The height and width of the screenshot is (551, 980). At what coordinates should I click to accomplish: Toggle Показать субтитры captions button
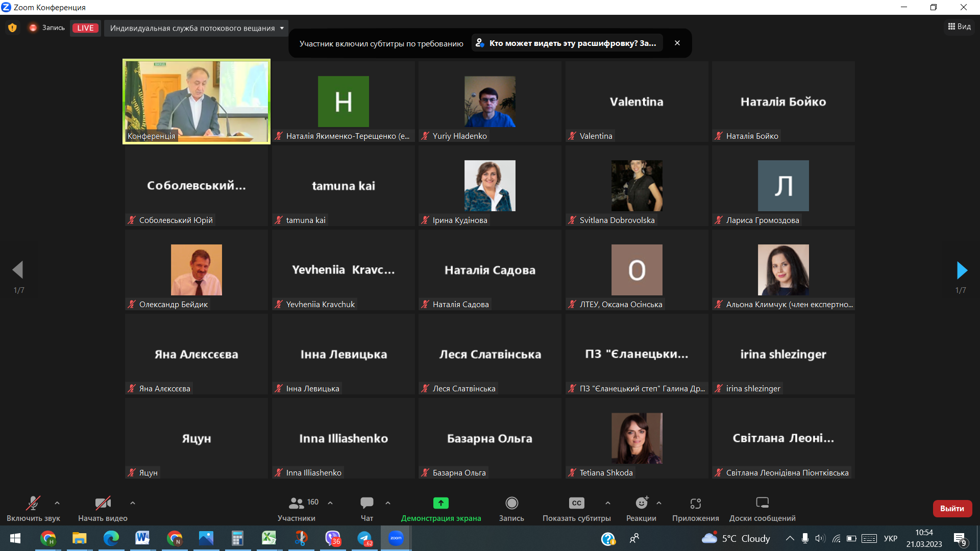point(576,503)
